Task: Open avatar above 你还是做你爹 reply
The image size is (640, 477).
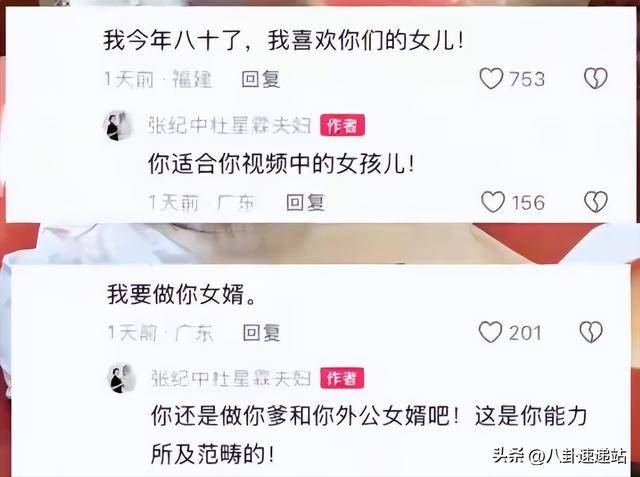Action: pos(121,379)
